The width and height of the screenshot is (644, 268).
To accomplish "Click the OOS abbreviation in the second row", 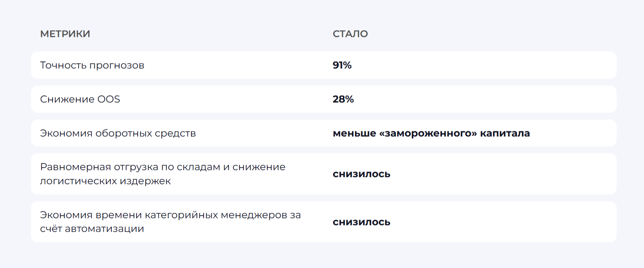I will coord(108,99).
